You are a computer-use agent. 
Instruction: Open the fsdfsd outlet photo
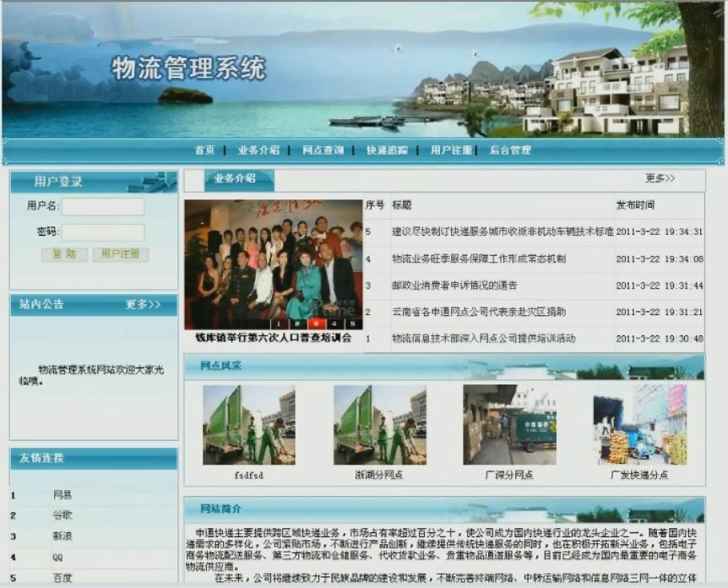click(x=248, y=425)
